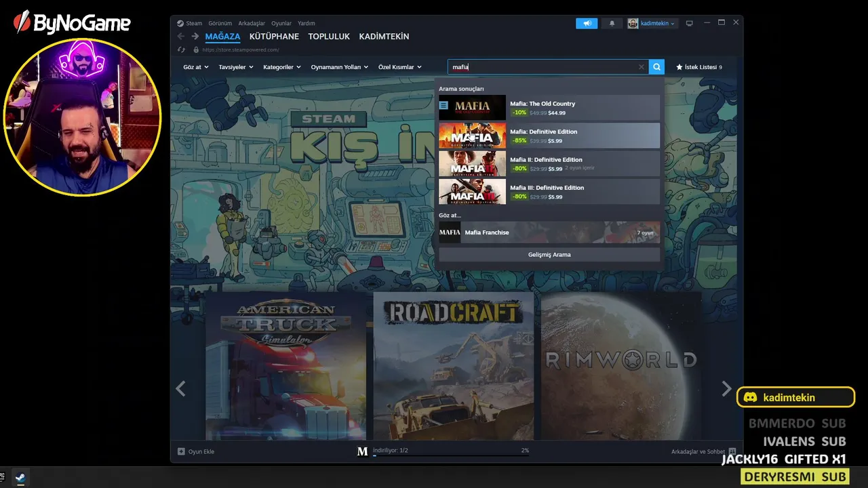Click the taskbar icon left of Steam
Screen dimensions: 868x488
2,478
